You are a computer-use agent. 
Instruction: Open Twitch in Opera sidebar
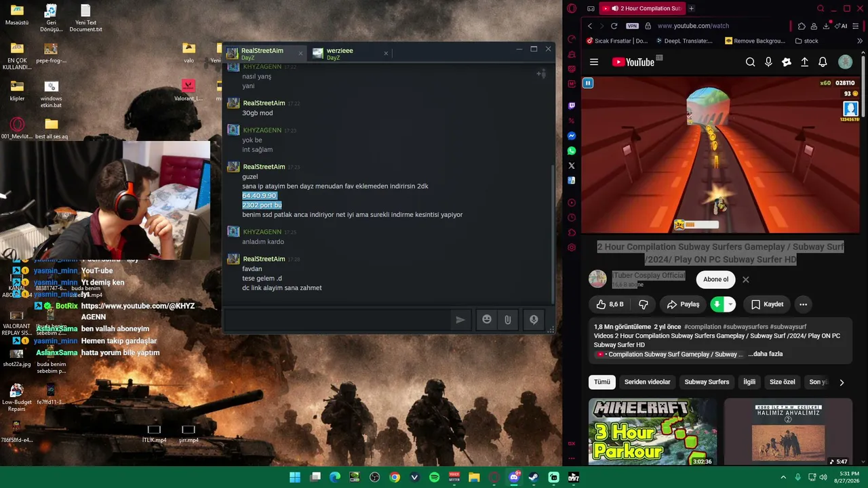point(572,106)
